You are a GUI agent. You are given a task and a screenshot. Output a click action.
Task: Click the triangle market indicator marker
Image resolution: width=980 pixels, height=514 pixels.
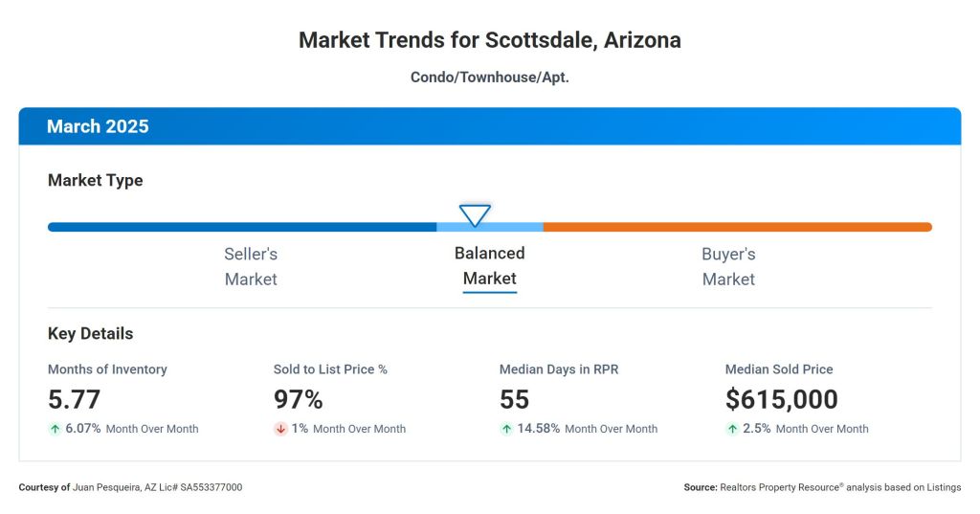(x=475, y=214)
